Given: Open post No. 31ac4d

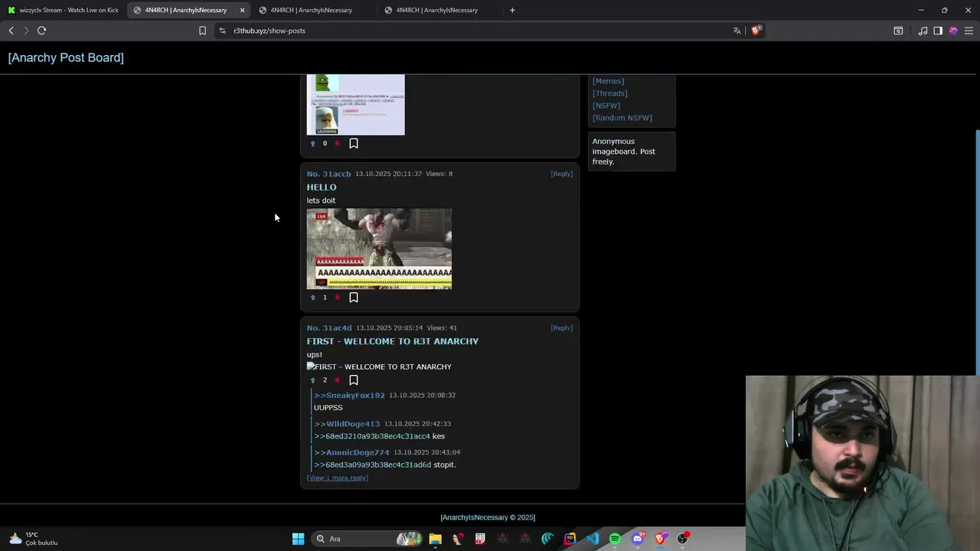Looking at the screenshot, I should (x=329, y=328).
